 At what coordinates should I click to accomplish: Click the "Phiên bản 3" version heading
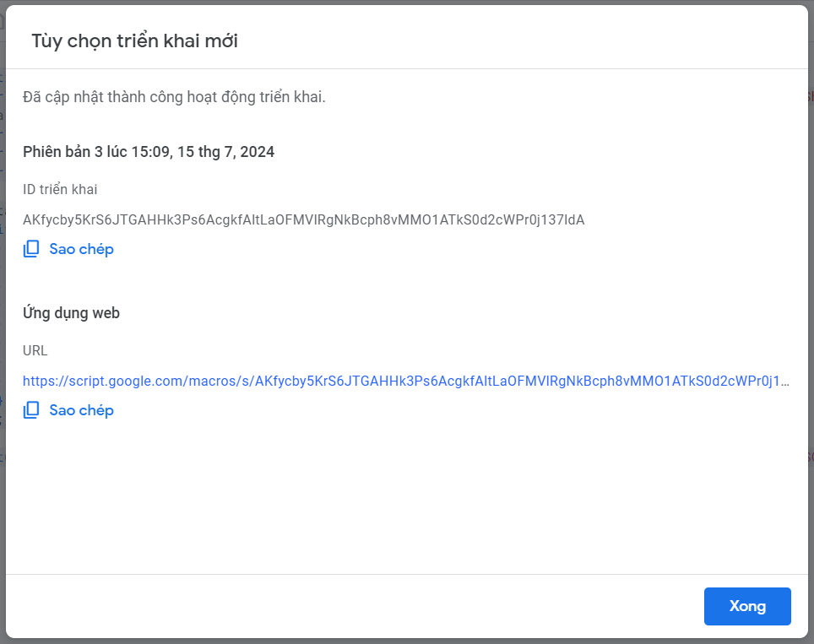click(149, 152)
